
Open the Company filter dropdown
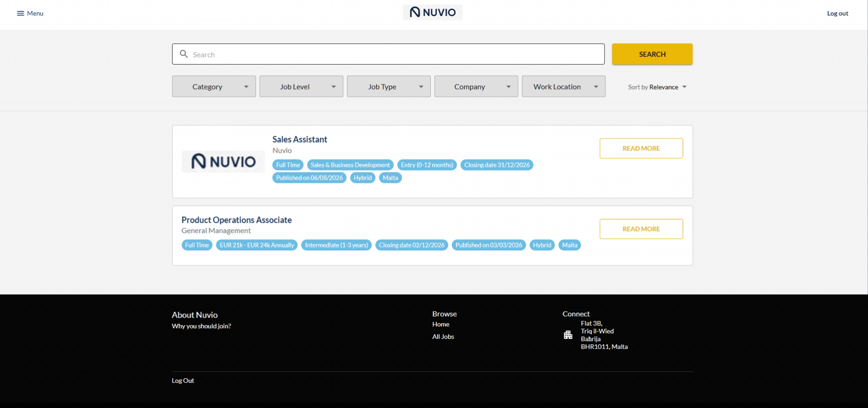click(x=476, y=87)
